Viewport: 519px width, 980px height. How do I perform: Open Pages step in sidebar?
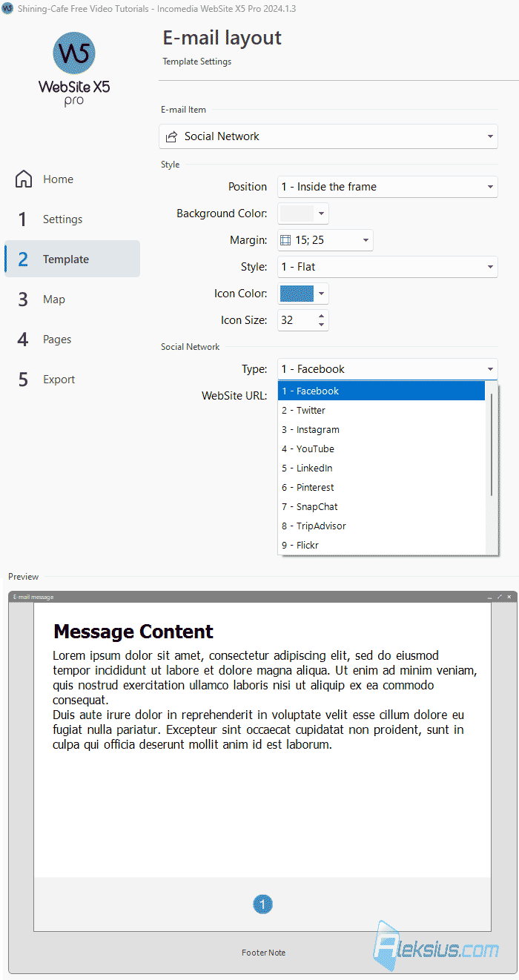coord(72,340)
